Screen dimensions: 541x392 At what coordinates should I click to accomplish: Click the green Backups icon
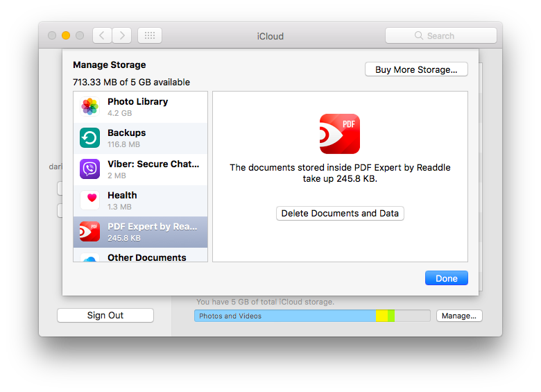89,137
